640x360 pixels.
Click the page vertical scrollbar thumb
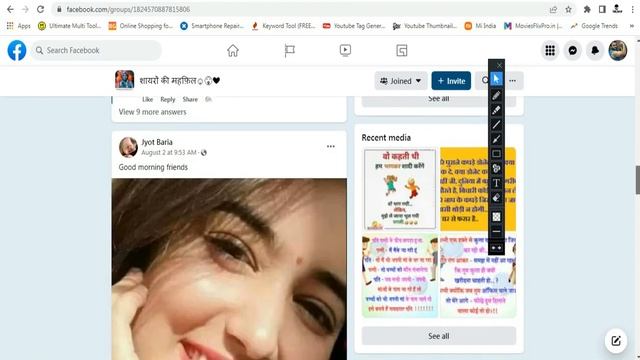point(638,180)
